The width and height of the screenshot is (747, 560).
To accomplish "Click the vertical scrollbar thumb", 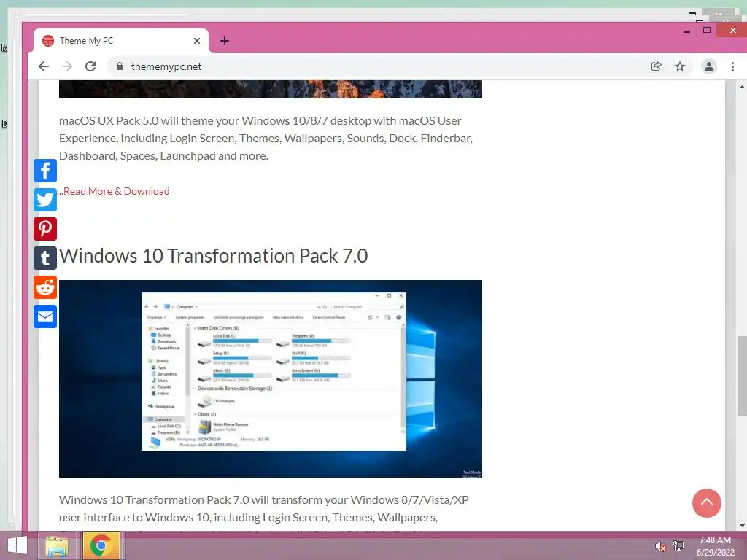I will [742, 376].
